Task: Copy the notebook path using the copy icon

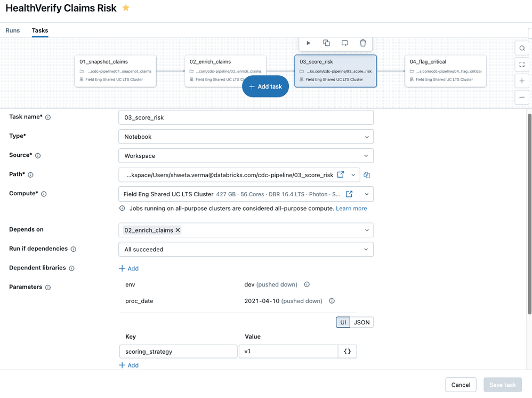Action: pos(367,174)
